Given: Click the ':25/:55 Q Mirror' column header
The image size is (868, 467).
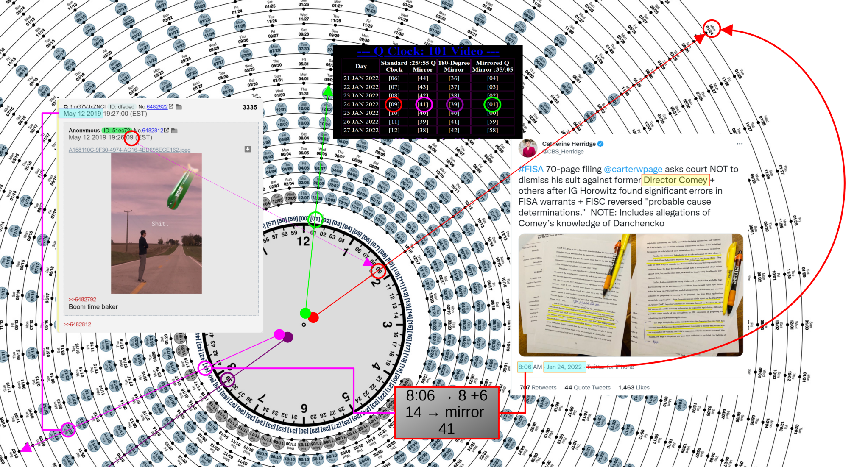Looking at the screenshot, I should [x=423, y=66].
